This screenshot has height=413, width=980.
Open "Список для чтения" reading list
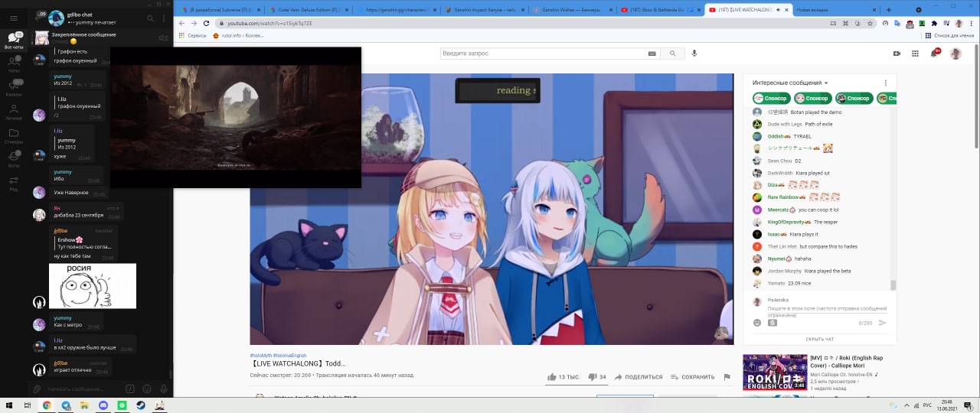[948, 35]
